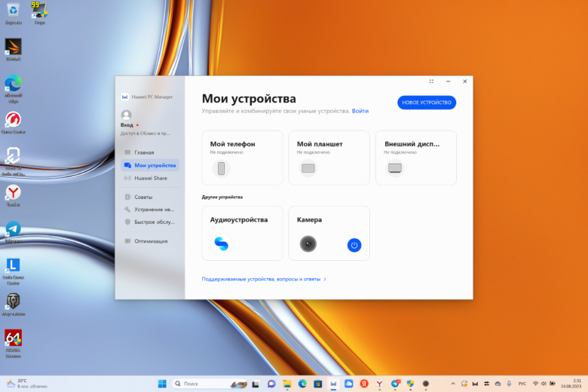588x392 pixels.
Task: Open the Wi-Fi network tray icon
Action: 535,384
